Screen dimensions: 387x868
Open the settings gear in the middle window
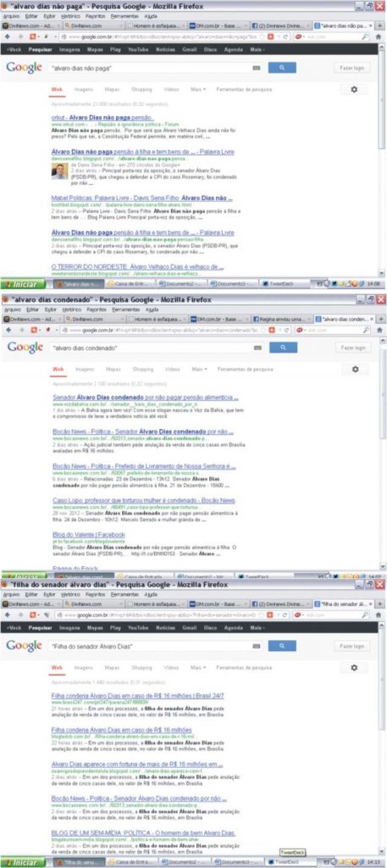(355, 370)
